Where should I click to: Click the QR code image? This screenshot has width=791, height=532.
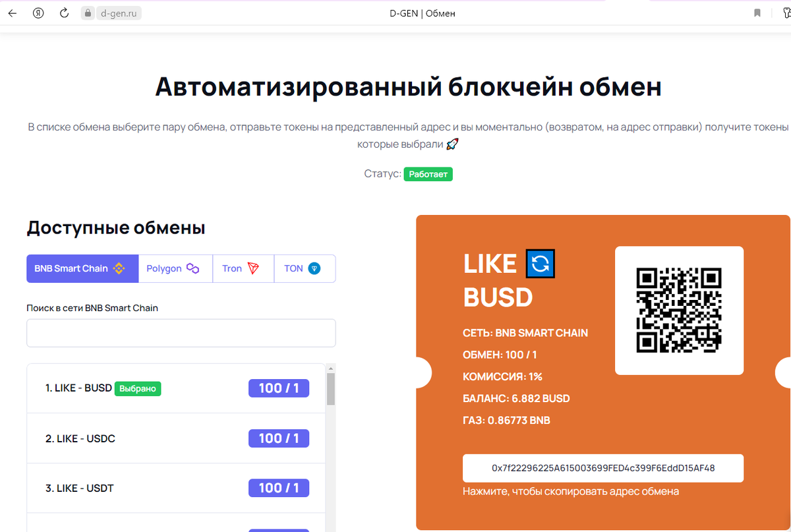coord(679,310)
